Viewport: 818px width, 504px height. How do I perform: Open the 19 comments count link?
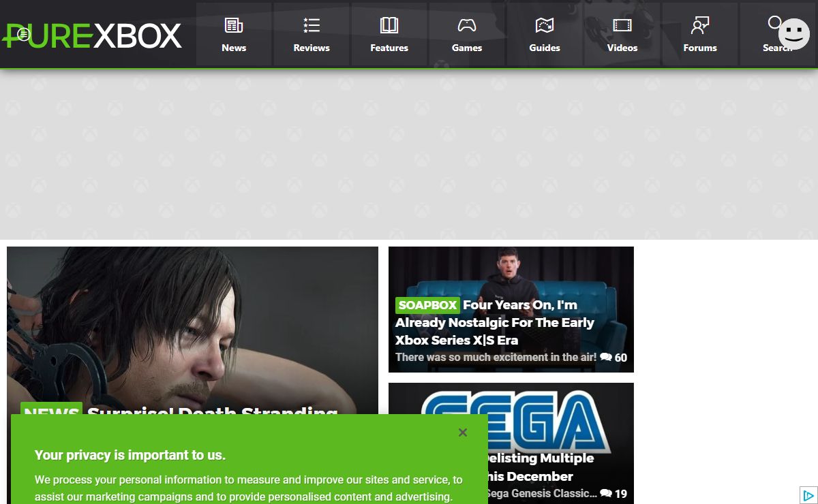click(613, 494)
